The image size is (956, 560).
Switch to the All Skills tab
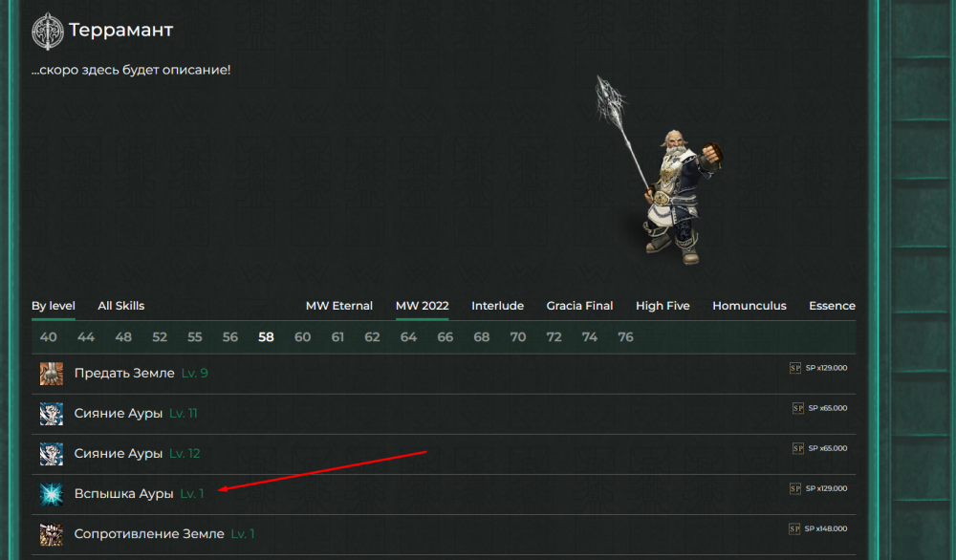pos(121,306)
